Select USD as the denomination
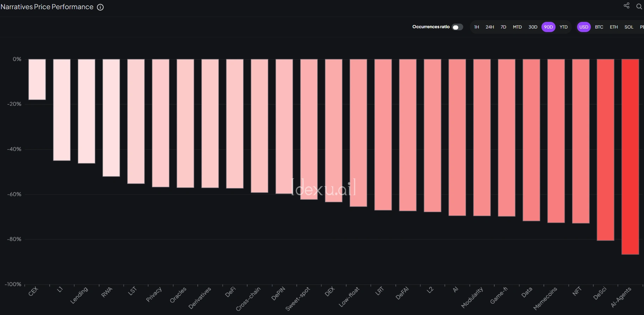 [x=584, y=27]
